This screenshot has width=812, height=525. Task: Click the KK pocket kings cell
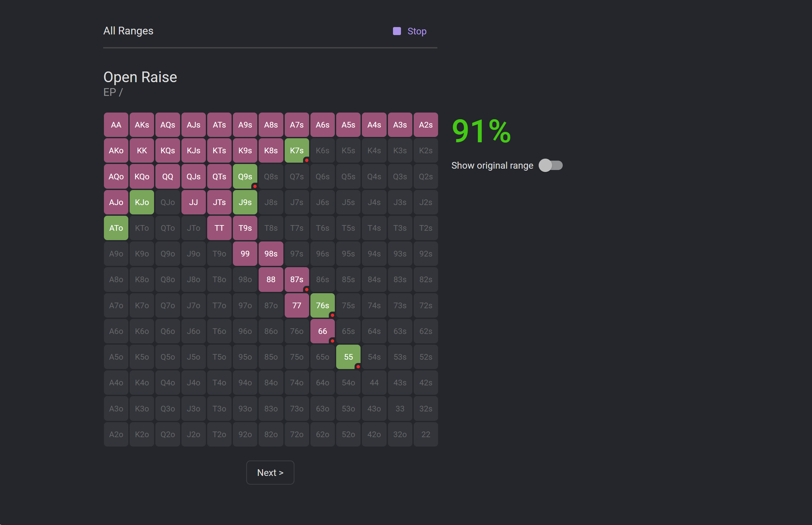pos(142,151)
